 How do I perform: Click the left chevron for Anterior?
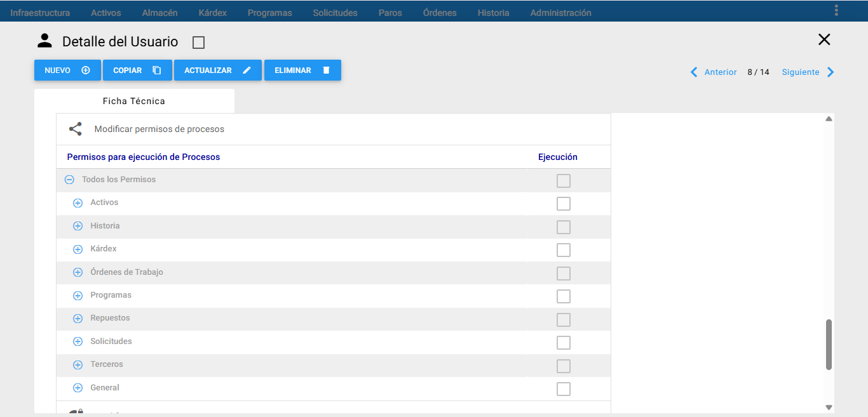(694, 72)
